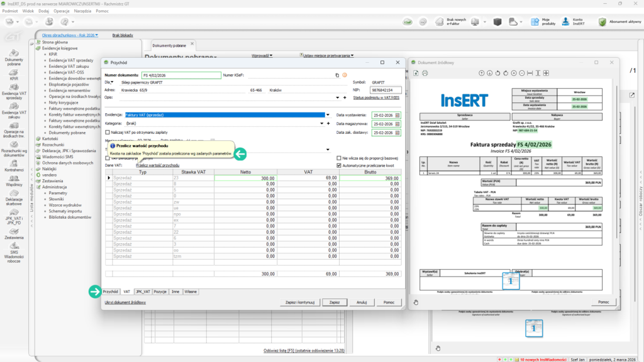Save the source document to file
Image resolution: width=644 pixels, height=362 pixels.
(x=416, y=73)
